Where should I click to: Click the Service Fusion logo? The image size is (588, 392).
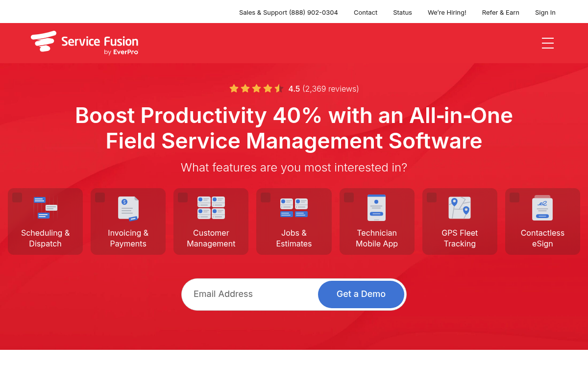click(x=84, y=43)
